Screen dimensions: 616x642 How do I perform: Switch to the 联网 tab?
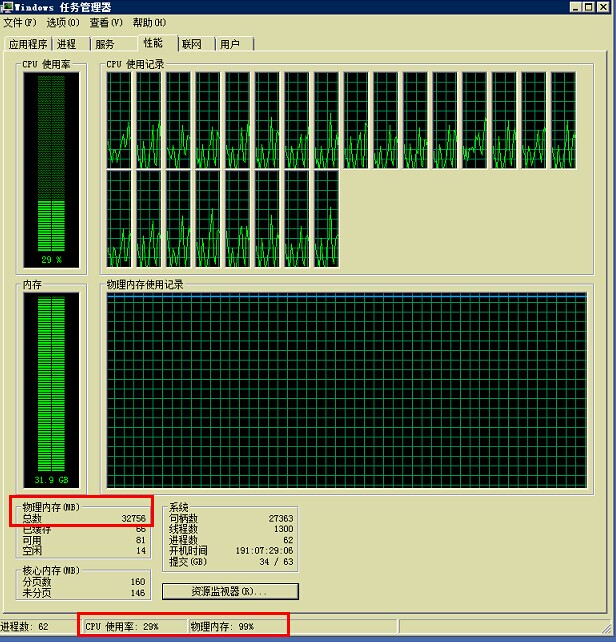[192, 44]
